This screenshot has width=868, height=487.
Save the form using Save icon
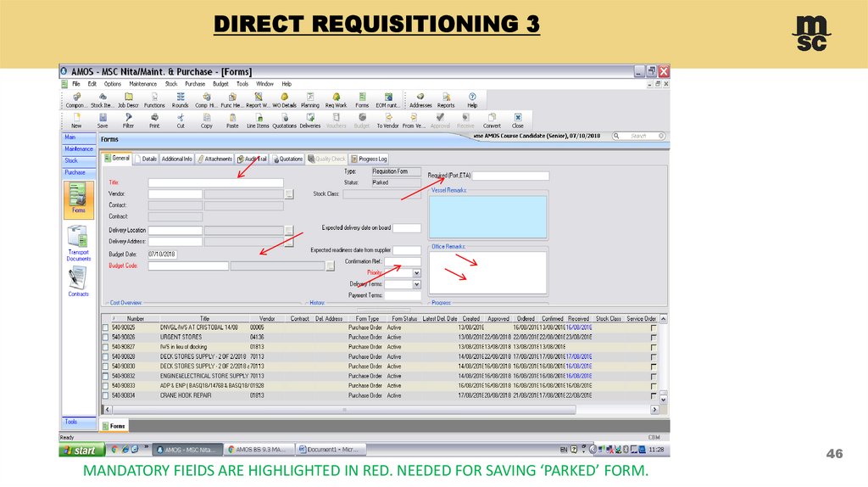(103, 120)
